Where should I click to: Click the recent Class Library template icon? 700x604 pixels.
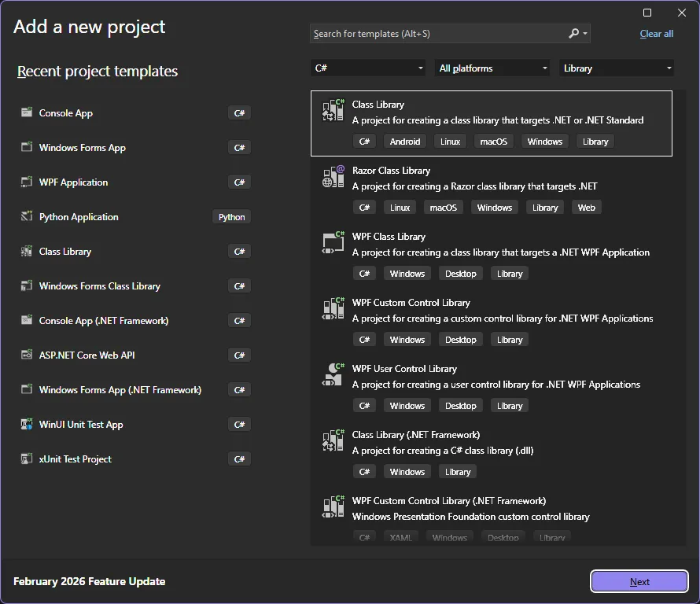(x=27, y=251)
